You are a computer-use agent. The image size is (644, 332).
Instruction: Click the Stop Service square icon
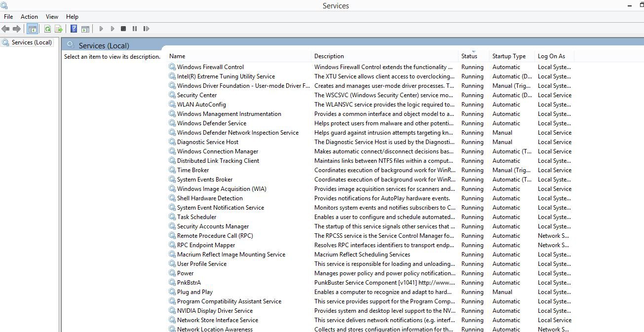pyautogui.click(x=123, y=29)
